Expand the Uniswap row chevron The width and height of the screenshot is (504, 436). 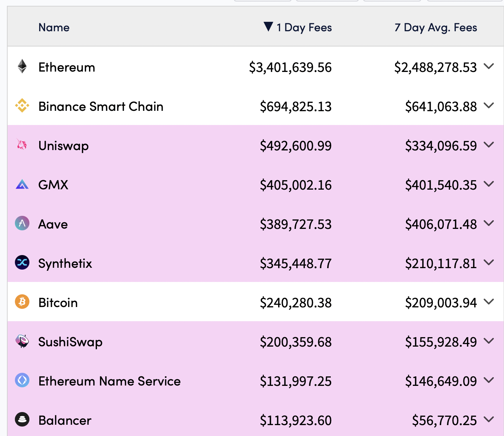pos(489,145)
